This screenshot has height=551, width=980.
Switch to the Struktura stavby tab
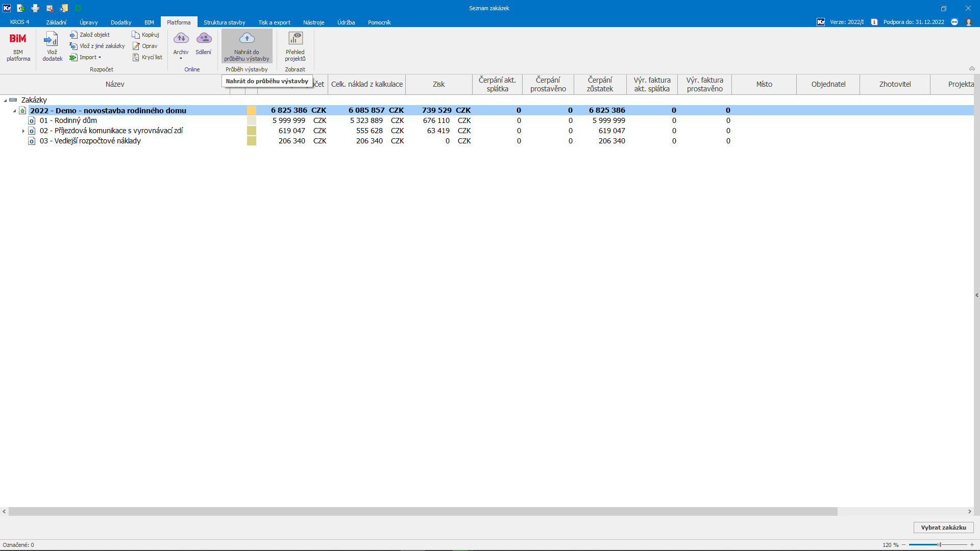[x=224, y=22]
